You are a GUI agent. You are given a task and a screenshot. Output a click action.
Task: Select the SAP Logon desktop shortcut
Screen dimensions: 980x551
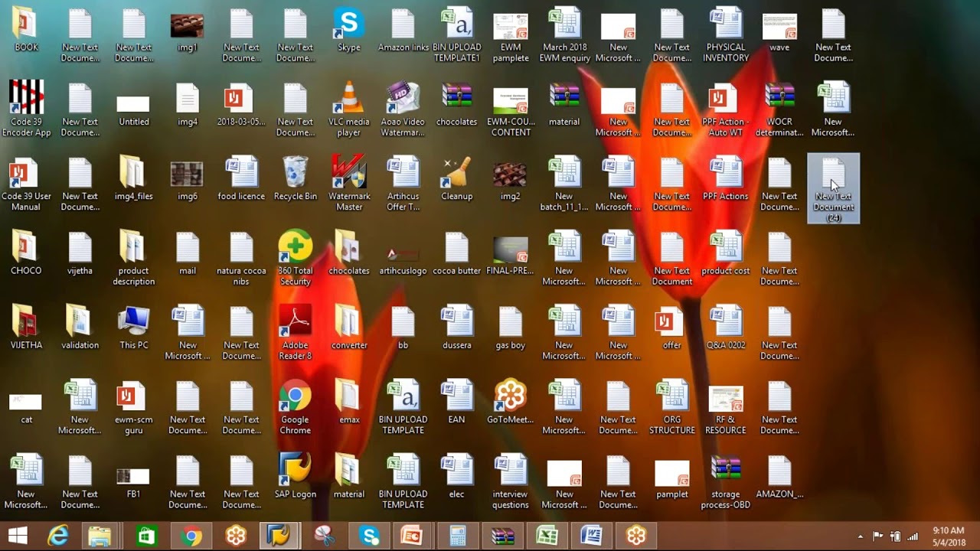coord(295,475)
